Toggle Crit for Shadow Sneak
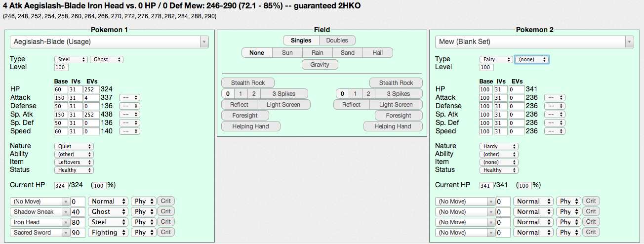Viewport: 644px width, 244px height. [x=166, y=211]
